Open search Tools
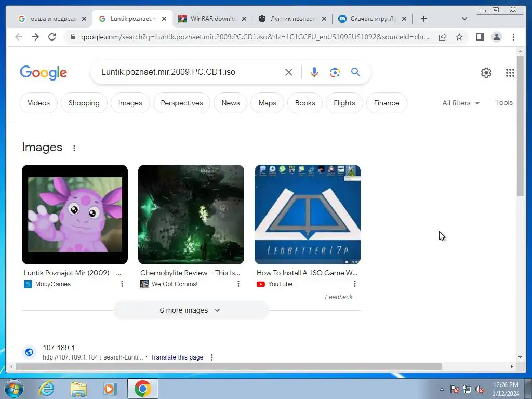This screenshot has height=399, width=532. click(x=504, y=102)
